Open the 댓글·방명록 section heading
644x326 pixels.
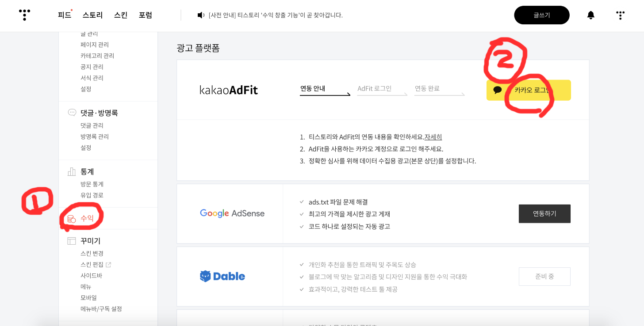point(99,113)
